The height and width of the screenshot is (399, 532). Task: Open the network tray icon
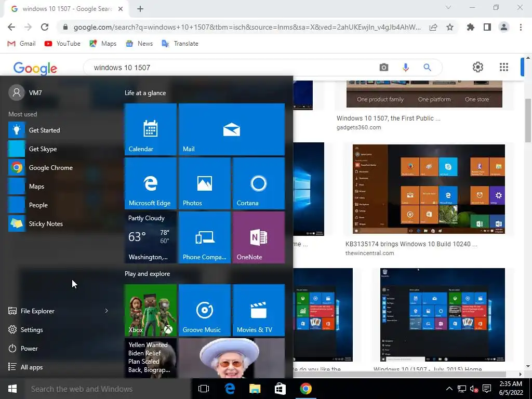coord(461,389)
